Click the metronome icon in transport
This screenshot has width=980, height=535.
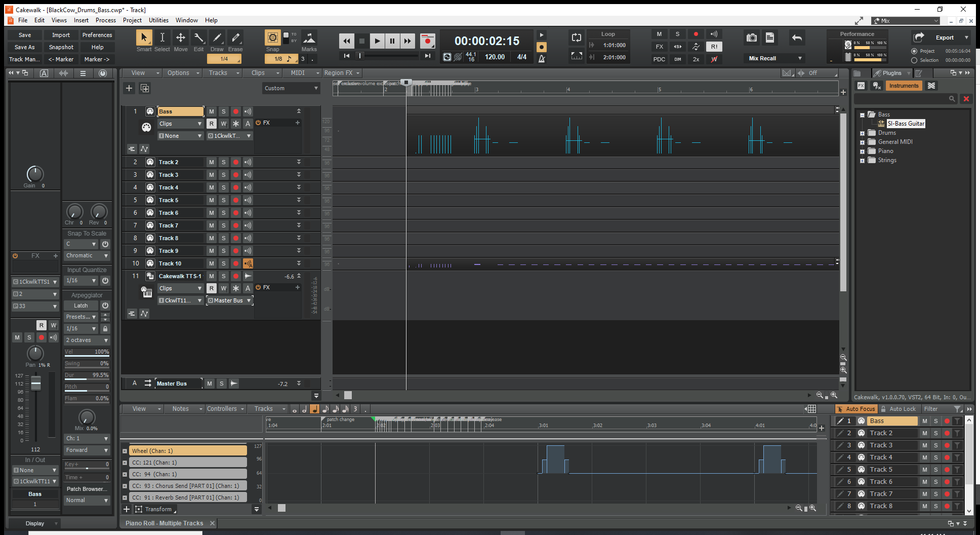[542, 59]
